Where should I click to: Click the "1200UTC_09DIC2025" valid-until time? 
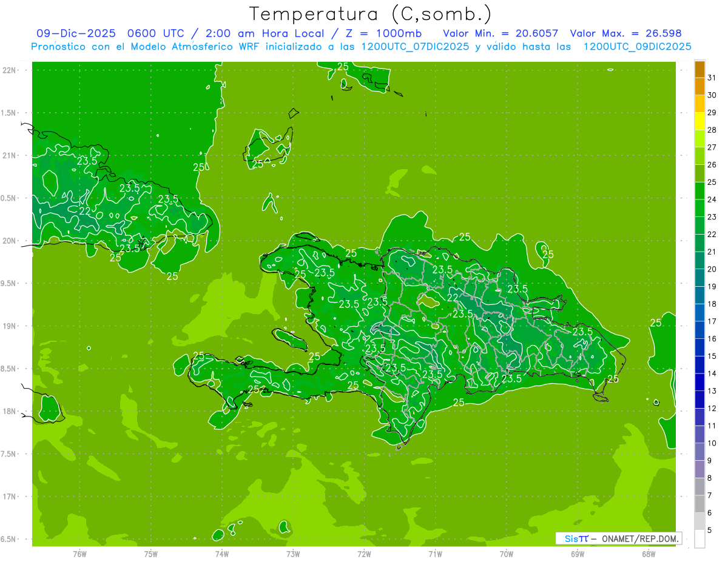point(637,47)
